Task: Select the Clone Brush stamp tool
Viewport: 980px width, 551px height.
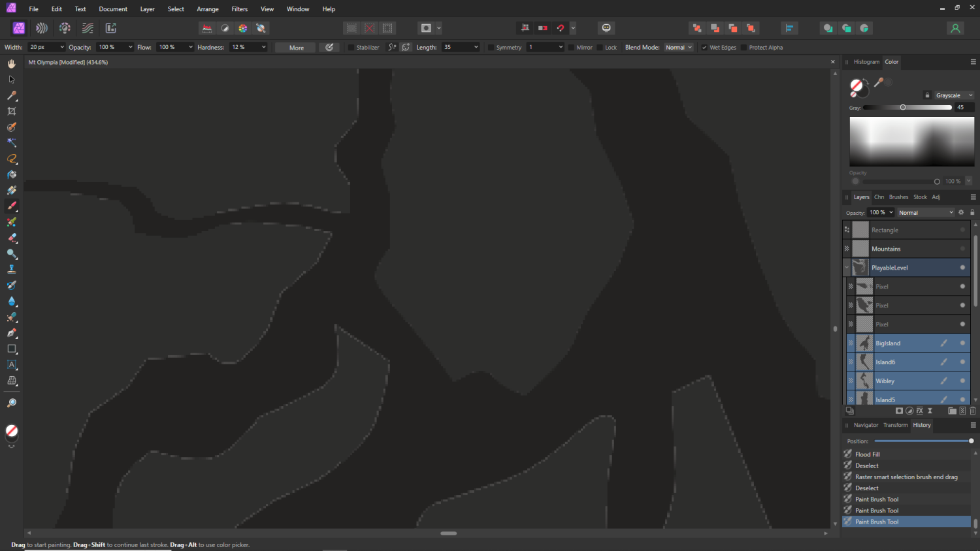Action: 12,270
